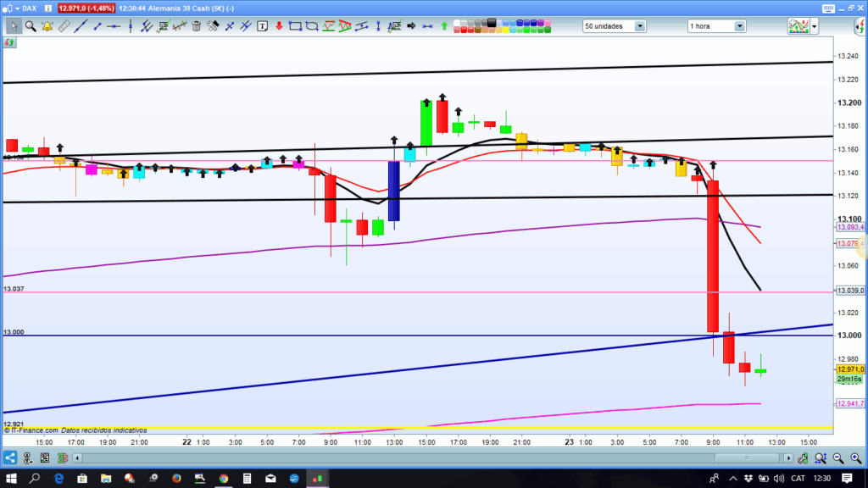Open the alert bell tool
The height and width of the screenshot is (488, 868).
pyautogui.click(x=47, y=26)
